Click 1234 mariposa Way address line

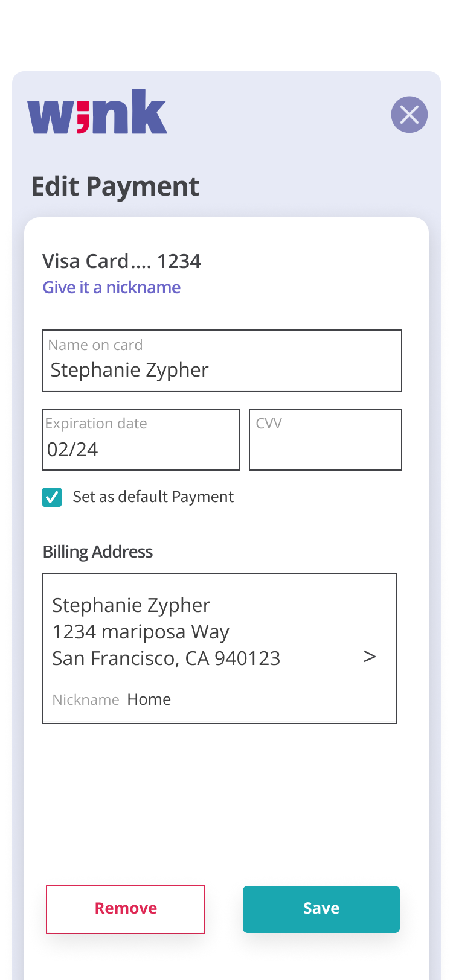tap(141, 632)
